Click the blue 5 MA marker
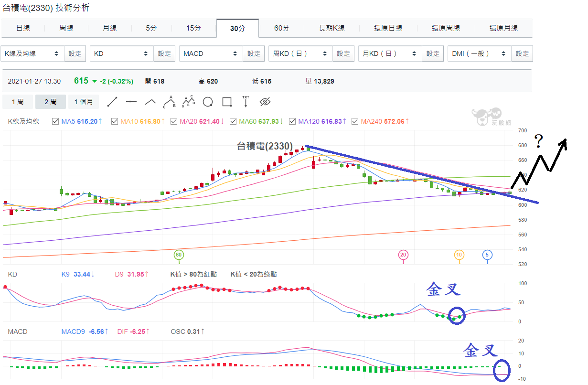This screenshot has height=385, width=588. [487, 255]
